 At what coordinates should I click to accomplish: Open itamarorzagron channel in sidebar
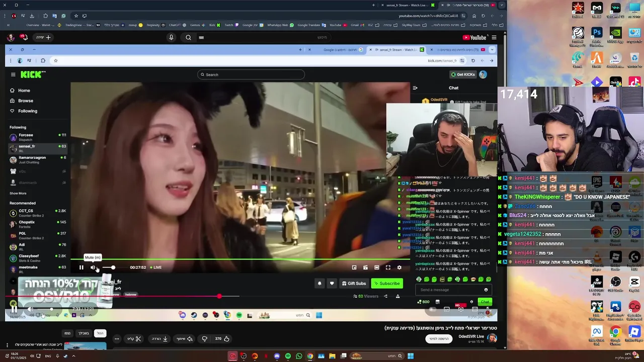click(38, 159)
